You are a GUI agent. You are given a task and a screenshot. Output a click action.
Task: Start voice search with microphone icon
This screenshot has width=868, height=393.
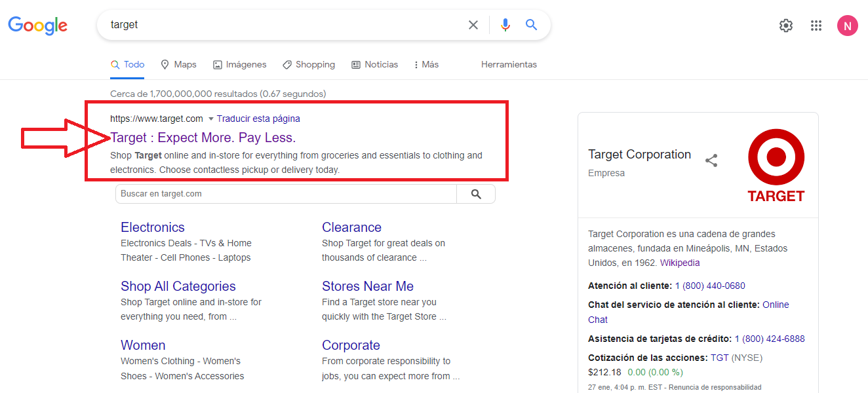pyautogui.click(x=505, y=25)
